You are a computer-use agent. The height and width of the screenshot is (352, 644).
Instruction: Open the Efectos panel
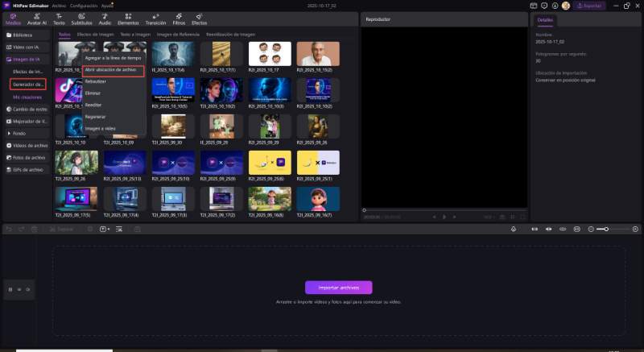199,19
